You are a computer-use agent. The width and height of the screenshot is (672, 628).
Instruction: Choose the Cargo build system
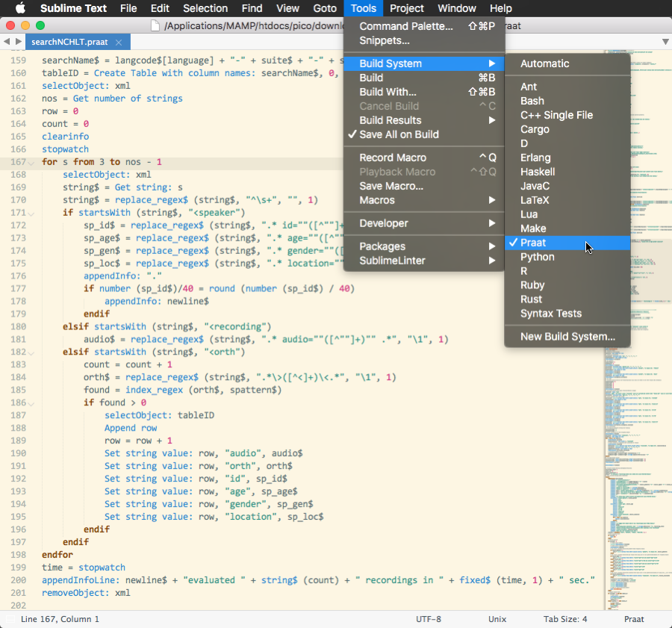567,129
